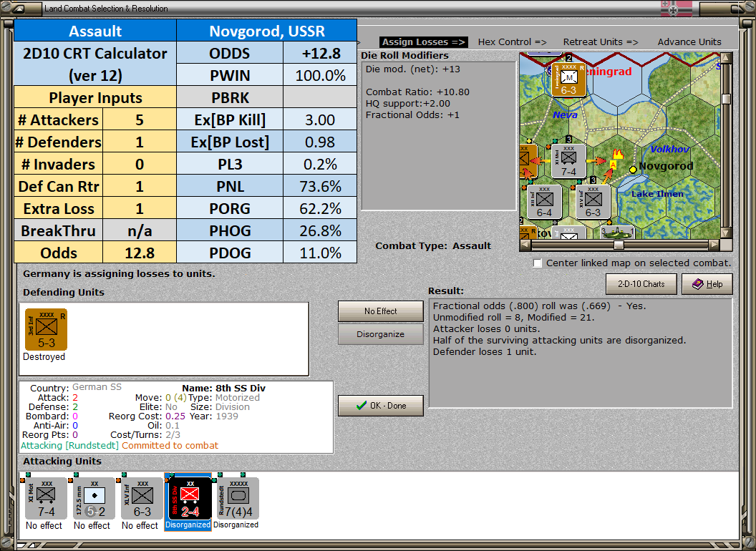
Task: Move the map's horizontal scrollbar thumb
Action: [x=619, y=245]
